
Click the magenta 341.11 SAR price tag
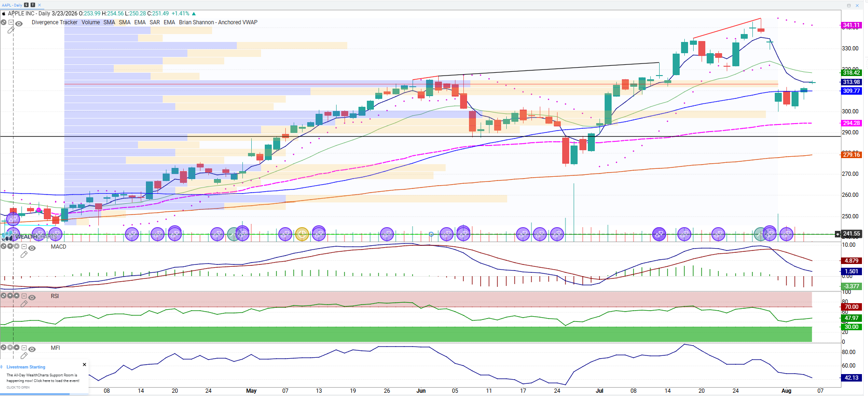[x=851, y=25]
